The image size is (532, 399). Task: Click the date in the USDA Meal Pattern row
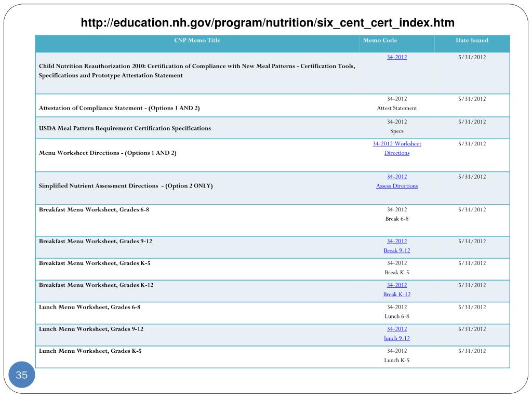click(x=472, y=122)
